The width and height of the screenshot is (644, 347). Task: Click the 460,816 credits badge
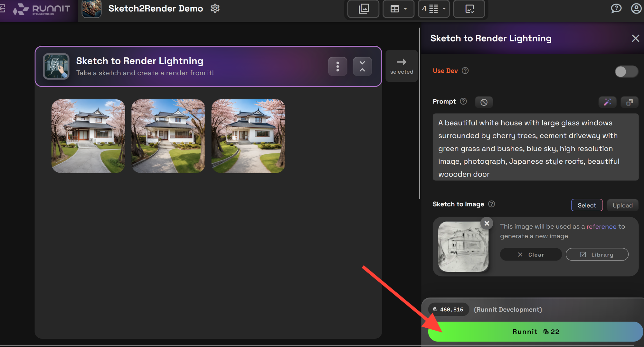pyautogui.click(x=449, y=309)
